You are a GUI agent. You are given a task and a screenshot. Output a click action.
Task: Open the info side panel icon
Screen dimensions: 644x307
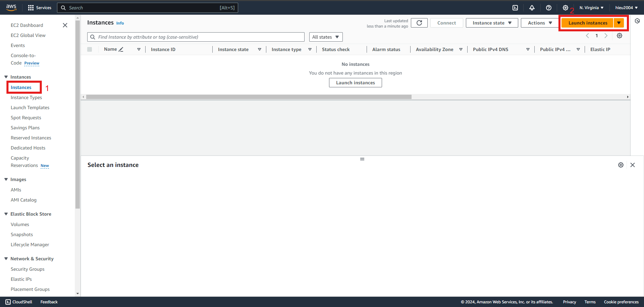(x=637, y=21)
